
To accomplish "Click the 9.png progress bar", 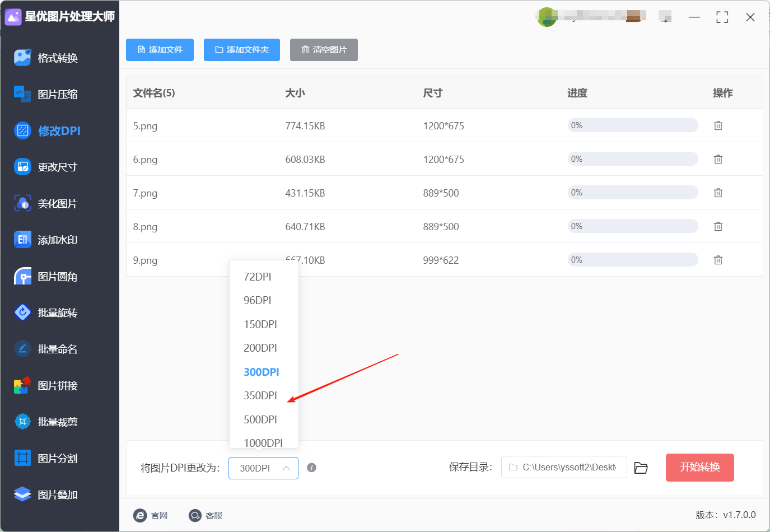I will tap(633, 260).
